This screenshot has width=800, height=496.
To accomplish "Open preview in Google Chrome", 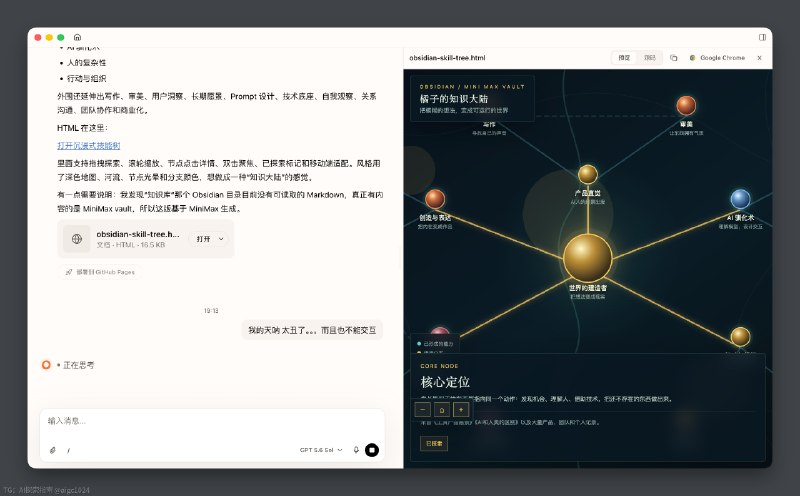I will (x=717, y=58).
